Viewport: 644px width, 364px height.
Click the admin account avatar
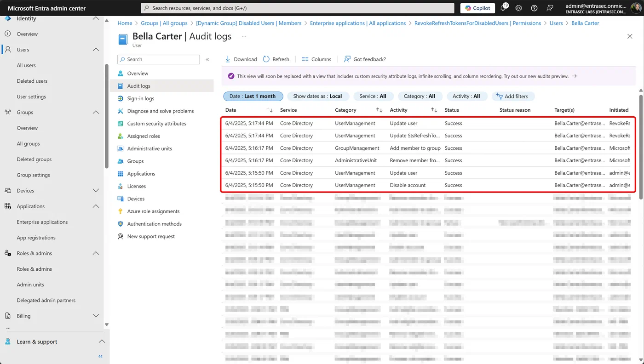(x=635, y=8)
